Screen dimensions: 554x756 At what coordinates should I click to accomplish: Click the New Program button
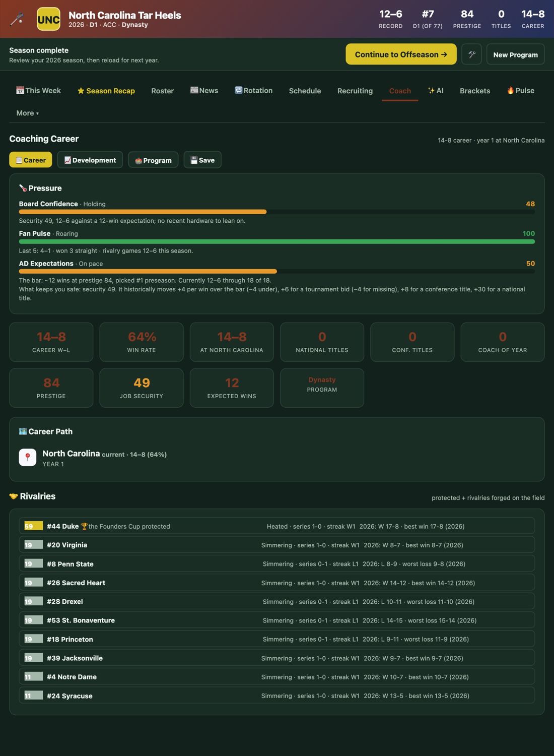(x=515, y=54)
